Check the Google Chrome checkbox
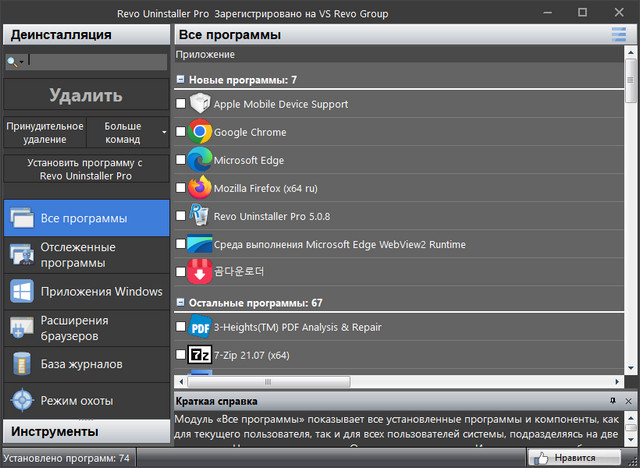This screenshot has height=468, width=640. pos(180,132)
